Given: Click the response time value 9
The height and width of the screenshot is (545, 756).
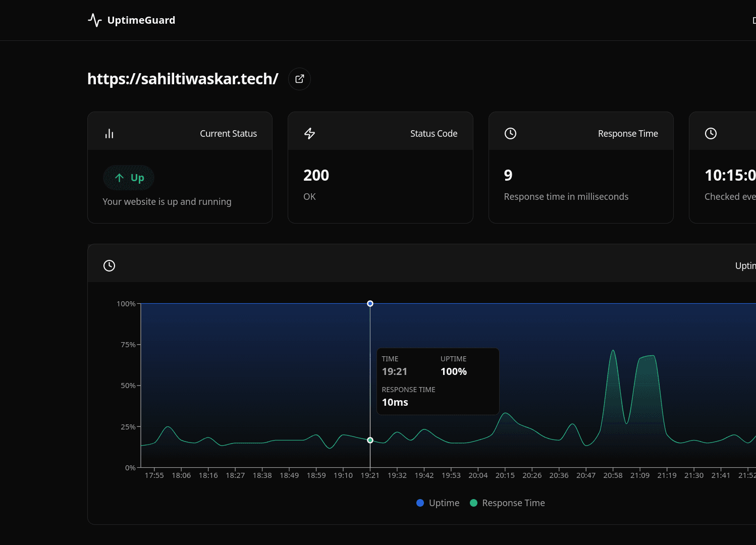Looking at the screenshot, I should (508, 175).
